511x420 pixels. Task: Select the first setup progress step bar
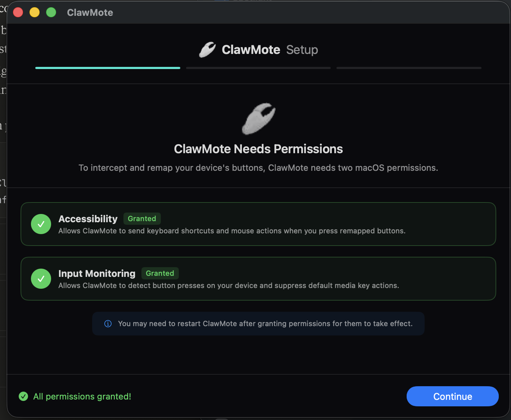pyautogui.click(x=108, y=68)
